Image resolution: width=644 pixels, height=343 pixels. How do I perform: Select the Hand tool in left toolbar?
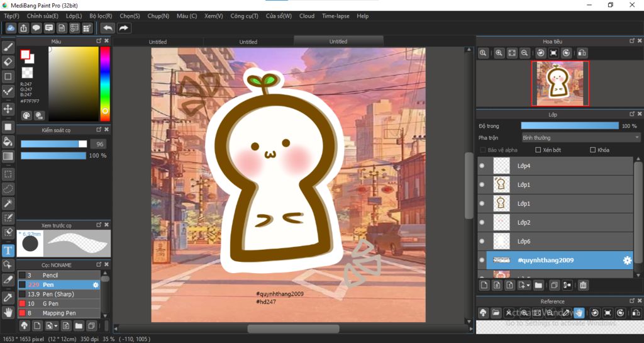(8, 313)
